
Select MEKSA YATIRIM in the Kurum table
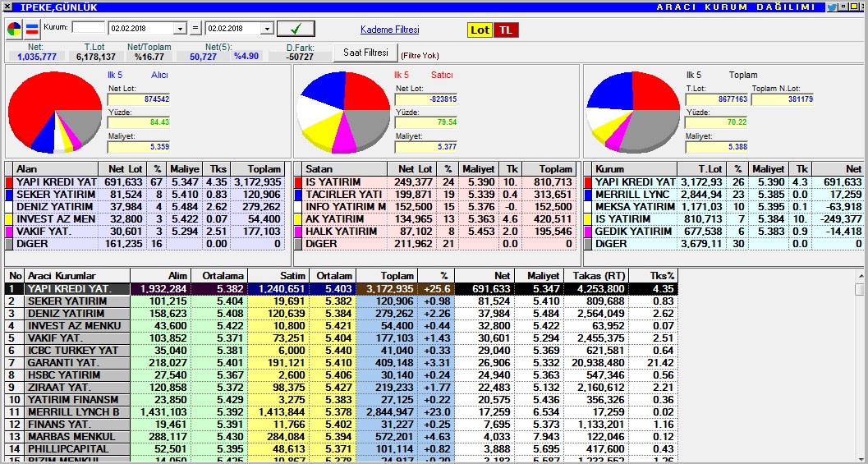click(725, 207)
